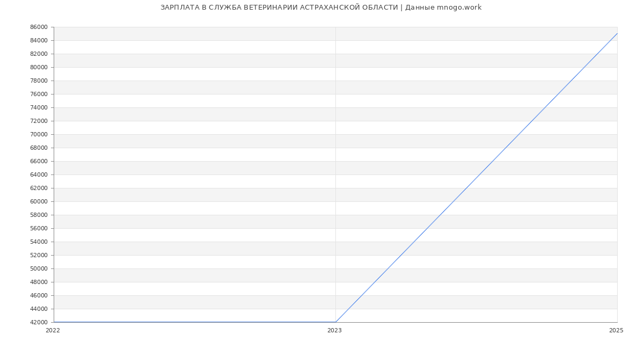This screenshot has width=644, height=349.
Task: Click the 58000 y-axis label
Action: (x=39, y=215)
